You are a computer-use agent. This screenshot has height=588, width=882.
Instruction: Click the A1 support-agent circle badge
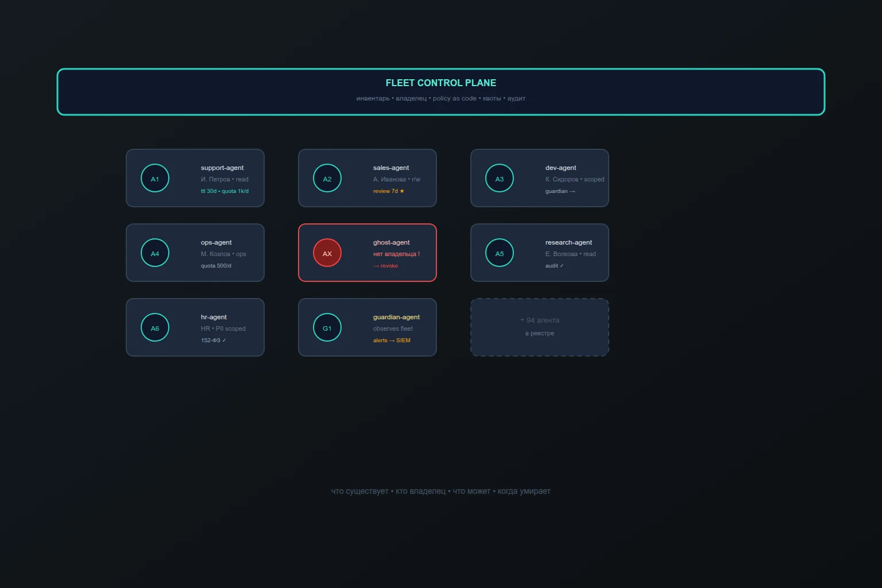(155, 178)
